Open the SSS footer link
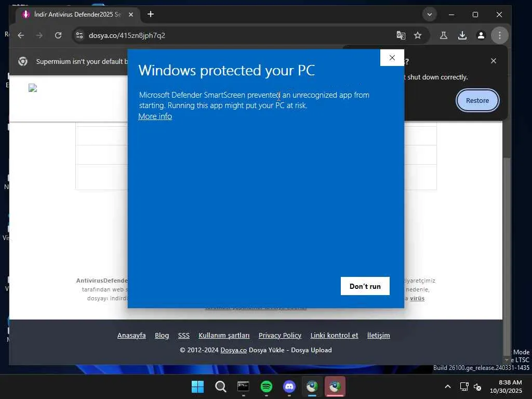The image size is (532, 399). (183, 335)
